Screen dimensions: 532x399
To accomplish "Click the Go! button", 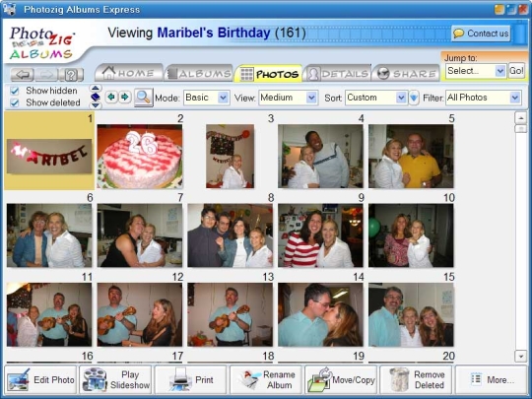I will 516,71.
